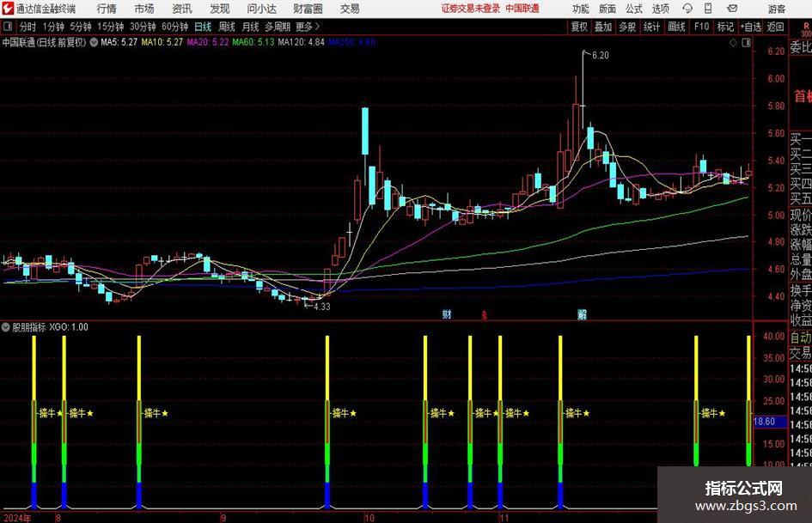This screenshot has width=812, height=523.
Task: Click the MA60: 5.13 indicator label
Action: pos(253,42)
